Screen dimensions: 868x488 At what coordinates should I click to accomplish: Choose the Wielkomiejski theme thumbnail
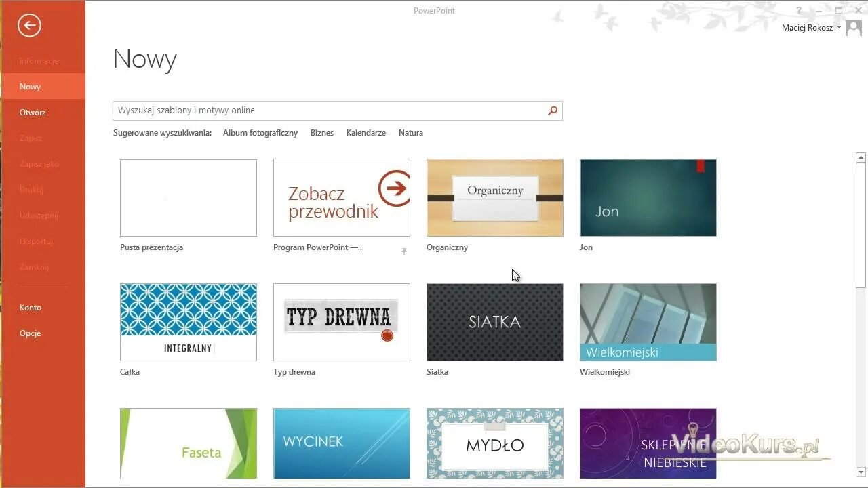pyautogui.click(x=648, y=322)
